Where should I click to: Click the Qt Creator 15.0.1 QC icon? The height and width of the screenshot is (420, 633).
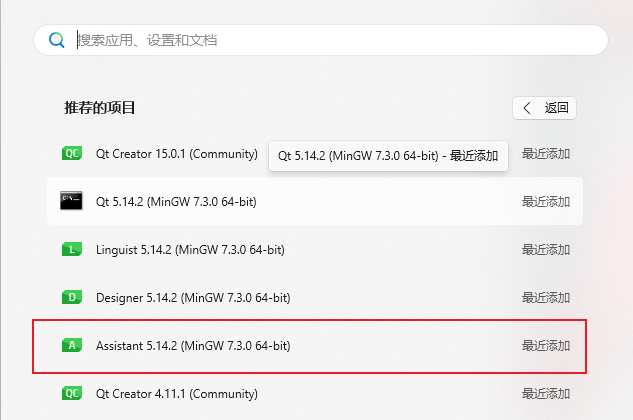(72, 153)
